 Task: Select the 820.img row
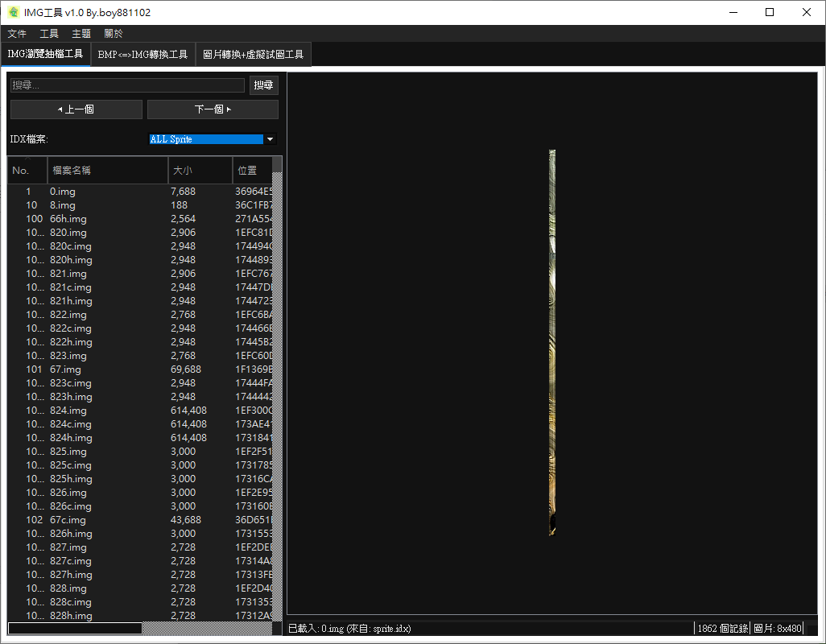click(141, 232)
